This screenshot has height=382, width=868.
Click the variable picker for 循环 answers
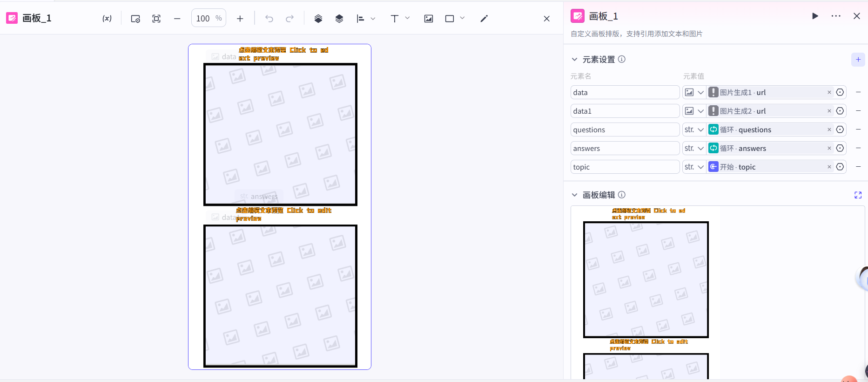(x=840, y=148)
